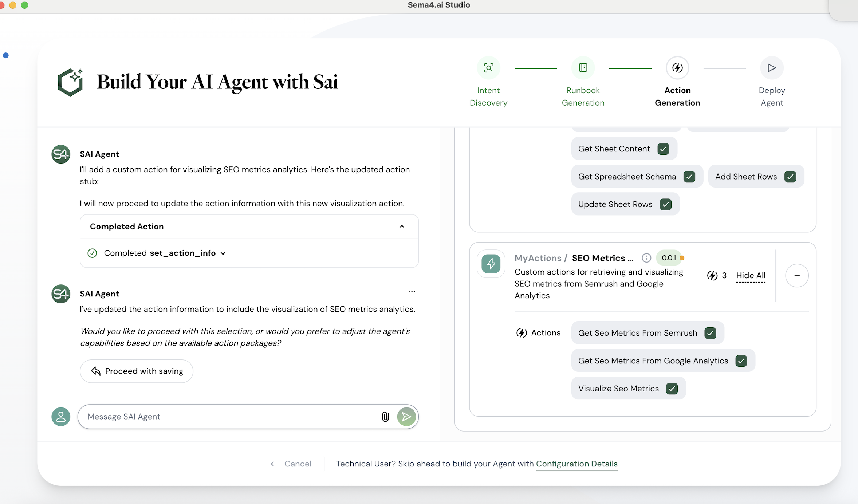Uncheck Add Sheet Rows action
The image size is (858, 504).
pos(790,177)
